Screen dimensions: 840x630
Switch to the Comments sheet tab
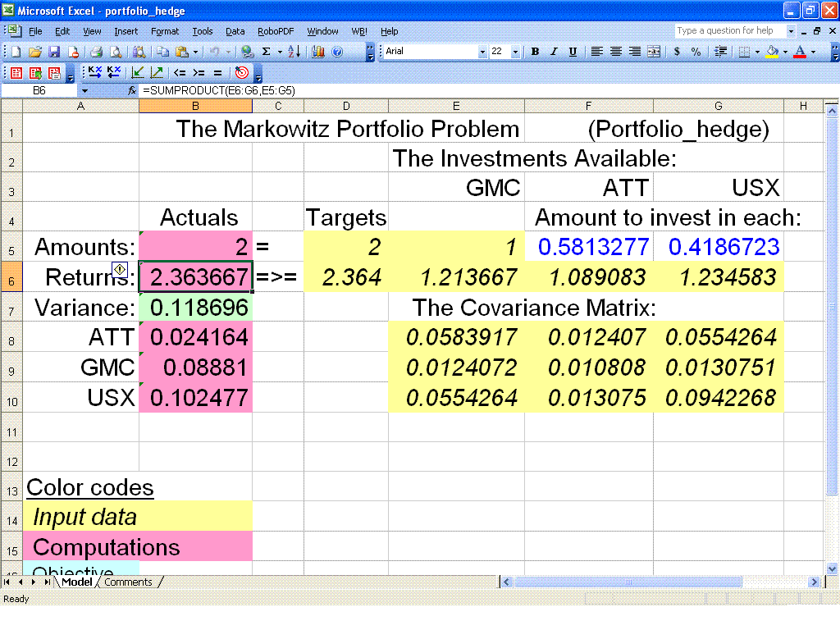pyautogui.click(x=129, y=582)
